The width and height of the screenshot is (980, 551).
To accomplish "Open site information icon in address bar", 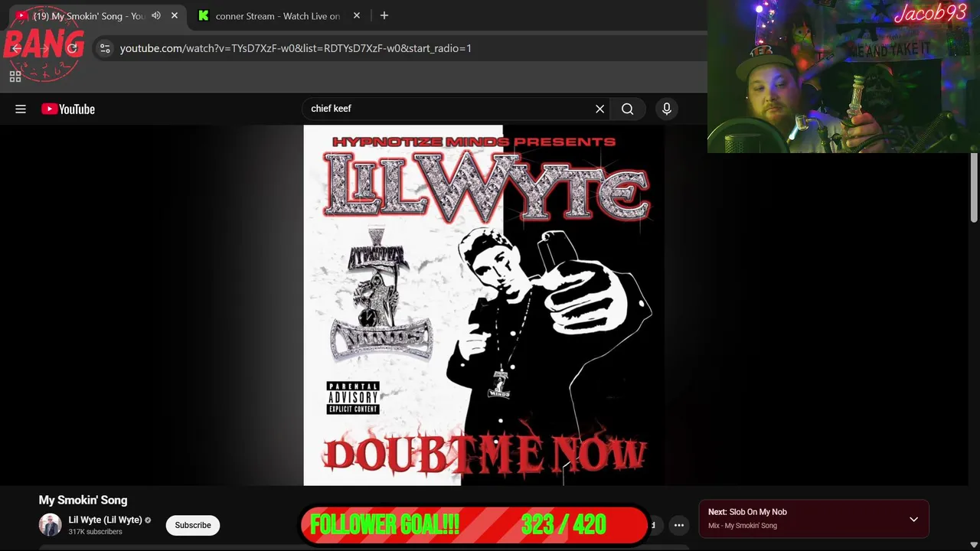I will click(x=105, y=48).
